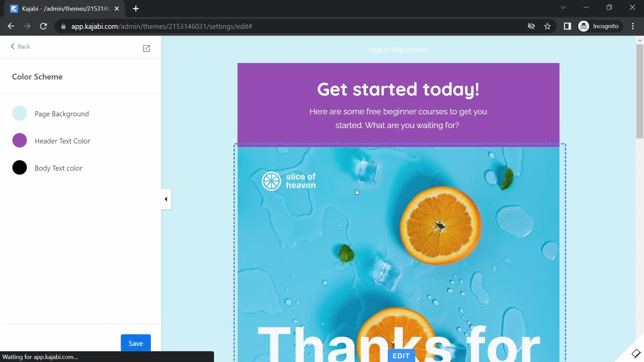Click Back to return to previous panel
The width and height of the screenshot is (644, 362).
20,46
